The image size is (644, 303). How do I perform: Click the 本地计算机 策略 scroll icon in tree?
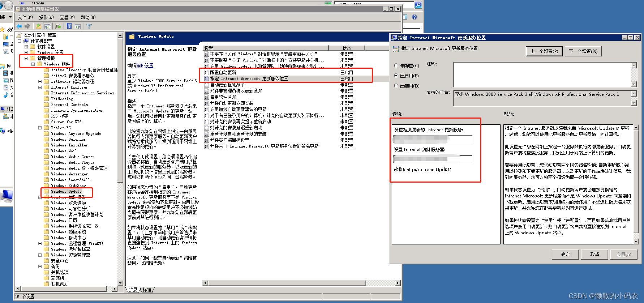20,35
